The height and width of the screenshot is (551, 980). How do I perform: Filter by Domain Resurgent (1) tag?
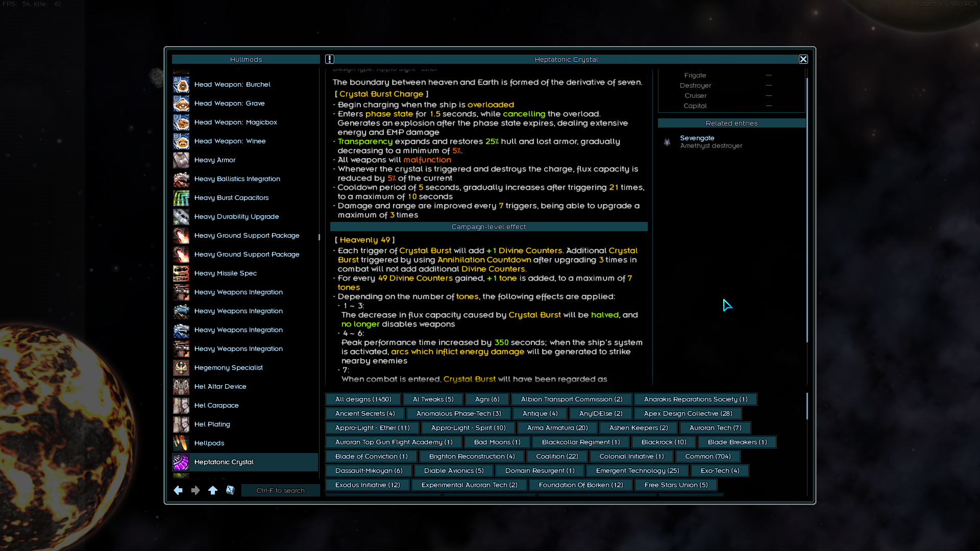(540, 471)
